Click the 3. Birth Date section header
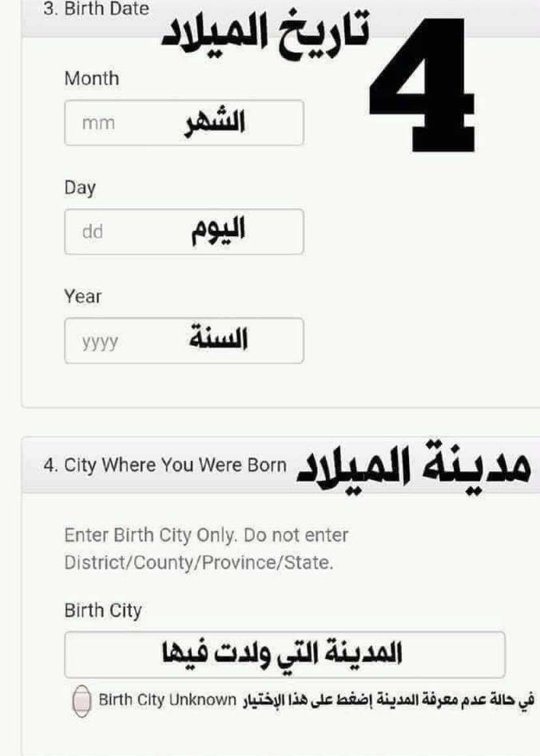This screenshot has width=540, height=756. click(x=96, y=9)
